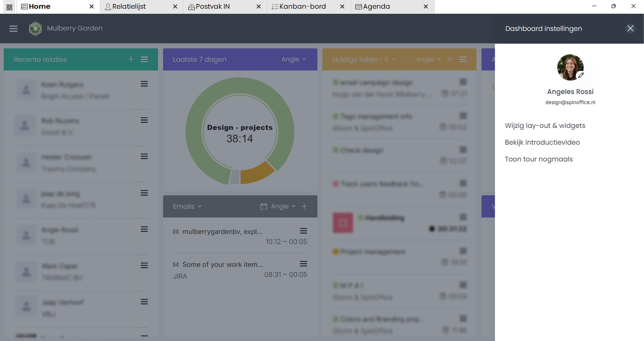The height and width of the screenshot is (341, 644).
Task: Open the main hamburger menu
Action: 13,28
